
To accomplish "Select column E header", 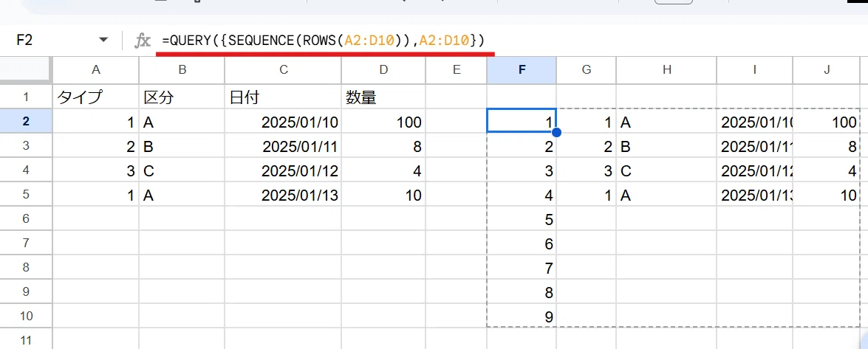I will (456, 69).
